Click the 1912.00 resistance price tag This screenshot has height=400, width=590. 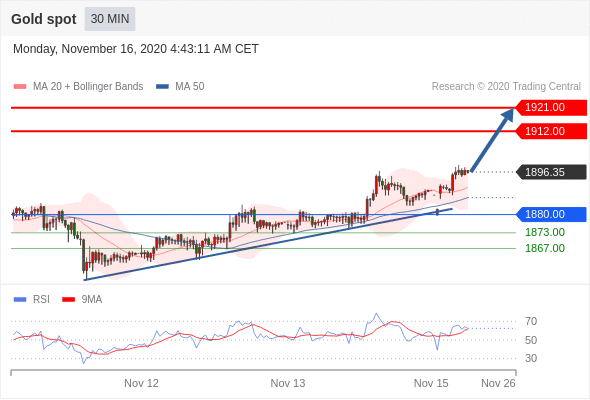click(551, 131)
